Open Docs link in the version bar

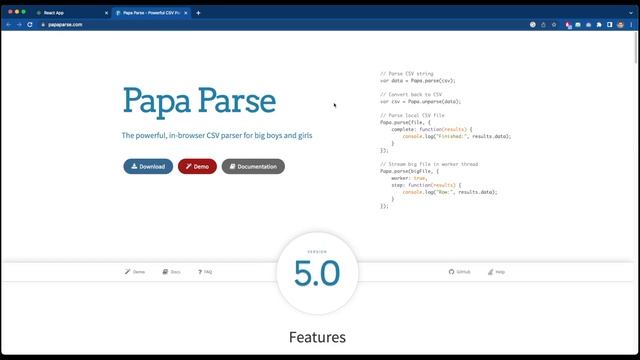pyautogui.click(x=171, y=272)
